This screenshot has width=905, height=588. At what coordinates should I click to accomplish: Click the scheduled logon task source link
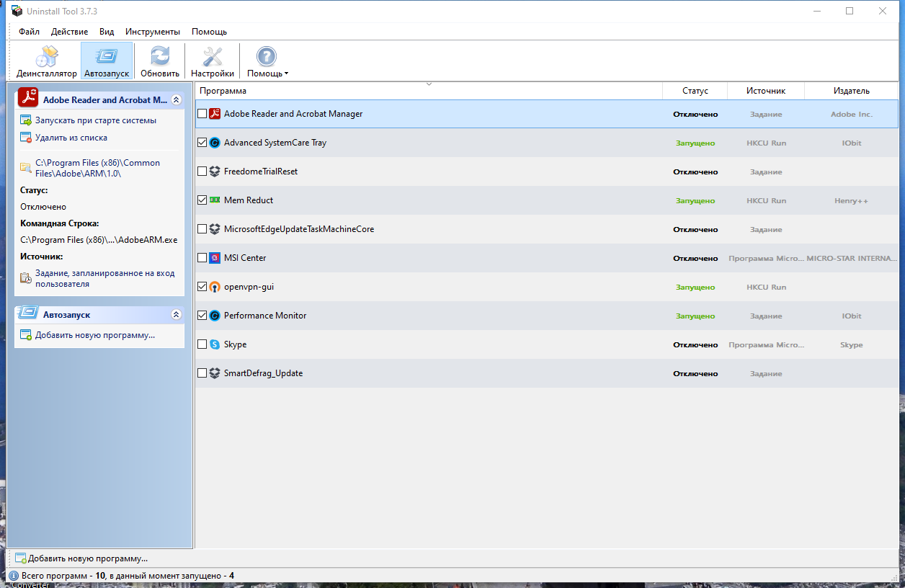pos(105,279)
